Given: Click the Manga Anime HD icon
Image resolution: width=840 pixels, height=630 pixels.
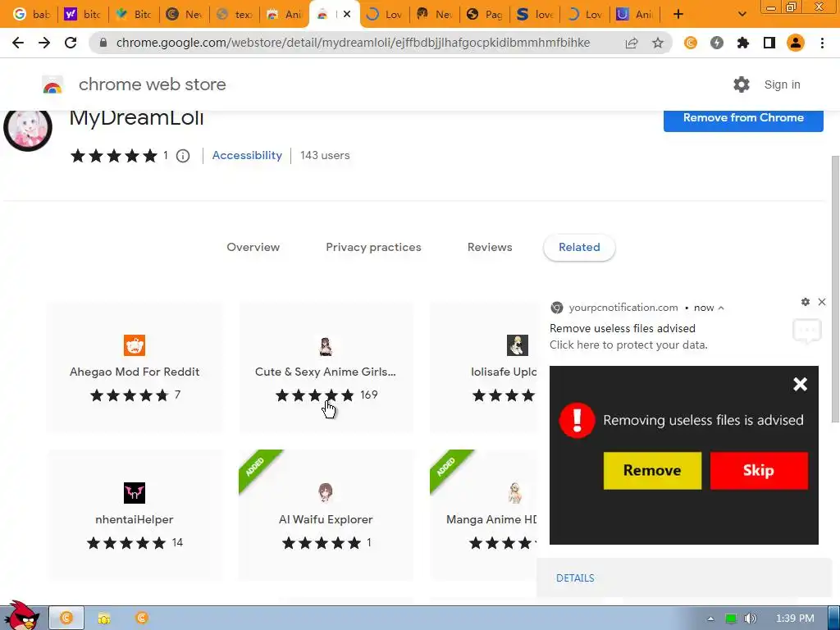Looking at the screenshot, I should click(x=515, y=493).
